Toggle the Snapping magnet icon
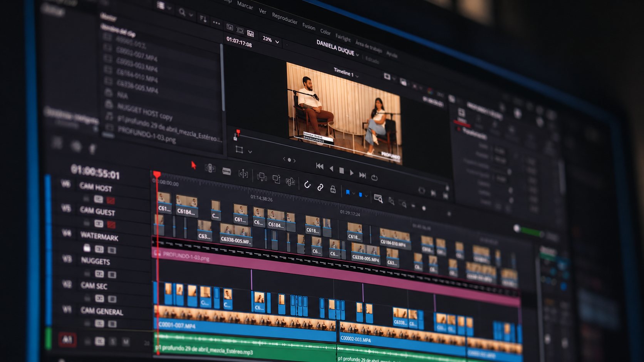The height and width of the screenshot is (362, 644). (x=307, y=185)
